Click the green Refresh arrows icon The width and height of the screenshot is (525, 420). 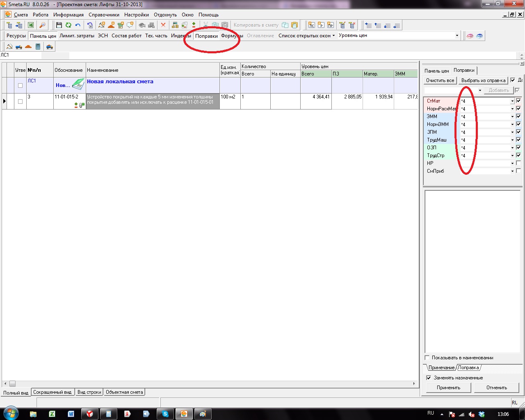click(68, 25)
